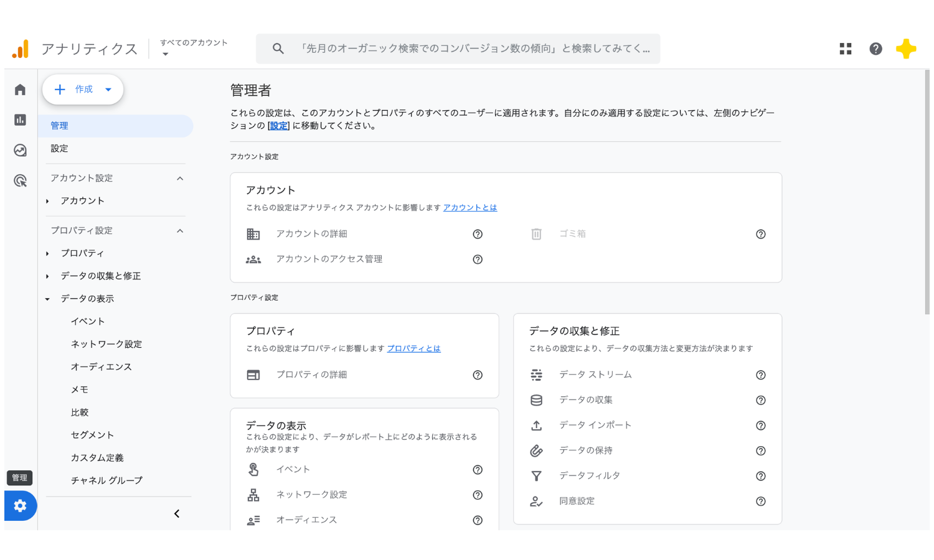Open ネットワーク設定 in the sidebar tree

pyautogui.click(x=106, y=344)
